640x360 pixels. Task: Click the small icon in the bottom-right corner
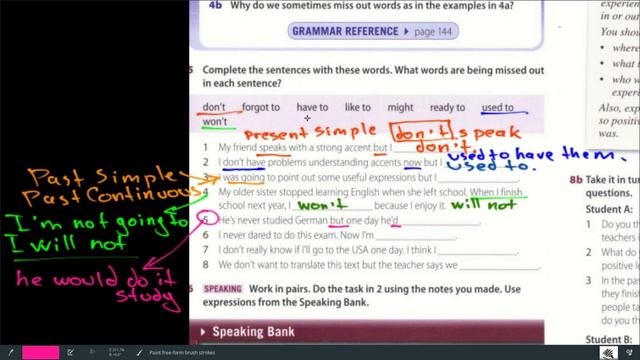(629, 352)
